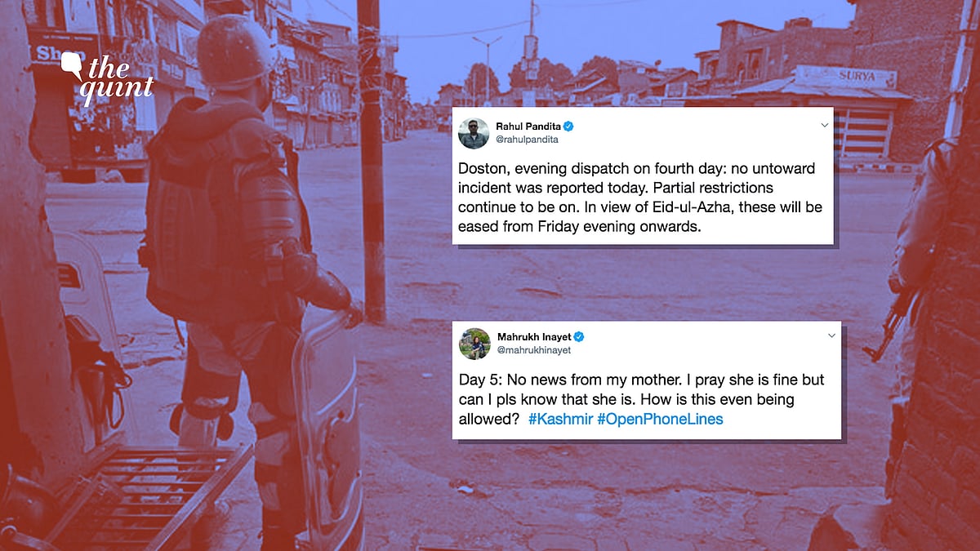Expand the chevron menu on Rahul Pandita's tweet
980x551 pixels.
pos(824,126)
